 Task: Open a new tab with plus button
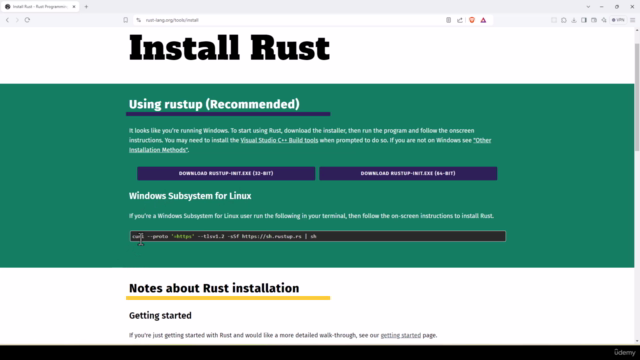tap(86, 7)
